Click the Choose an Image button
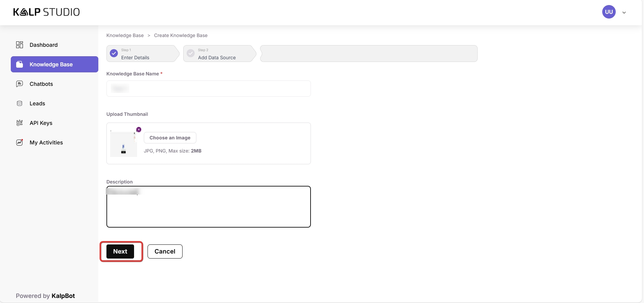The width and height of the screenshot is (644, 303). pos(170,138)
